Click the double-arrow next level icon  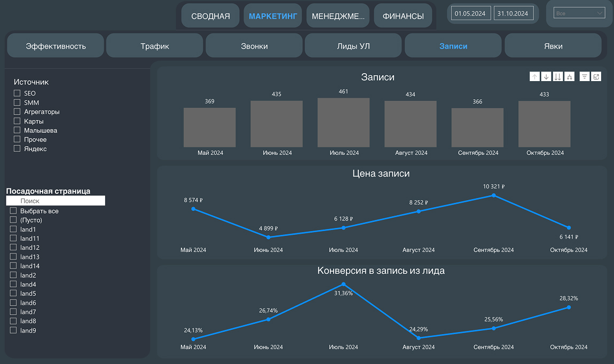click(x=557, y=77)
